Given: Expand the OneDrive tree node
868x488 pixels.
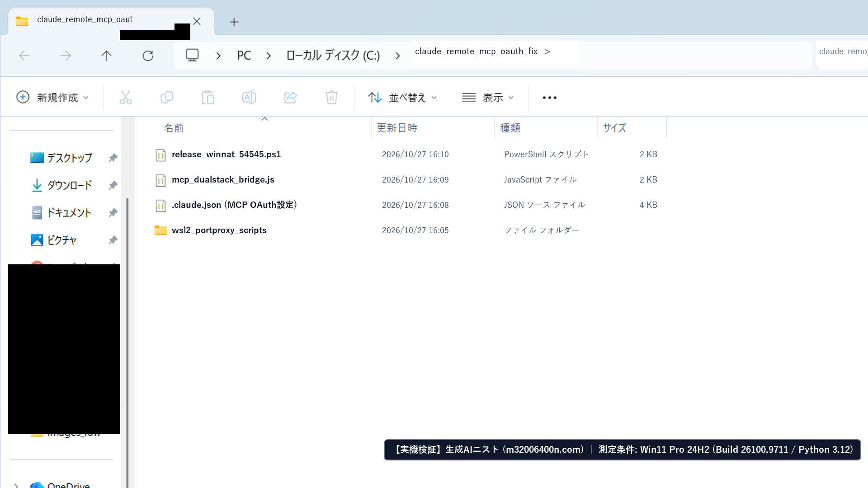Looking at the screenshot, I should pyautogui.click(x=16, y=486).
